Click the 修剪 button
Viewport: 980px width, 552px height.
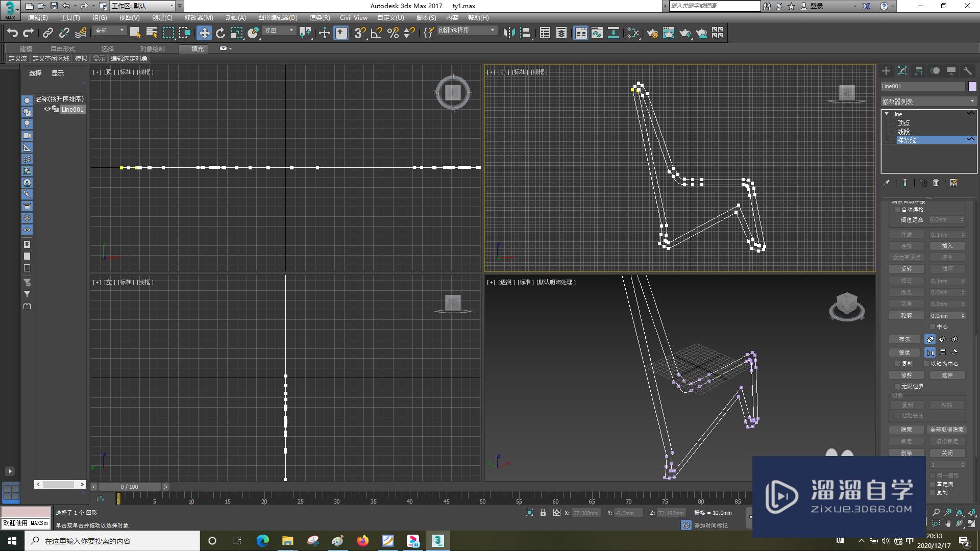coord(906,375)
